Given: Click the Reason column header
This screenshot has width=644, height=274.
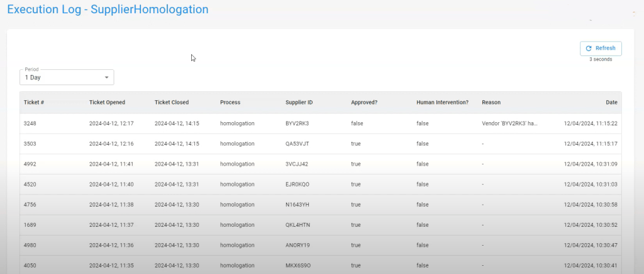Looking at the screenshot, I should pos(491,102).
